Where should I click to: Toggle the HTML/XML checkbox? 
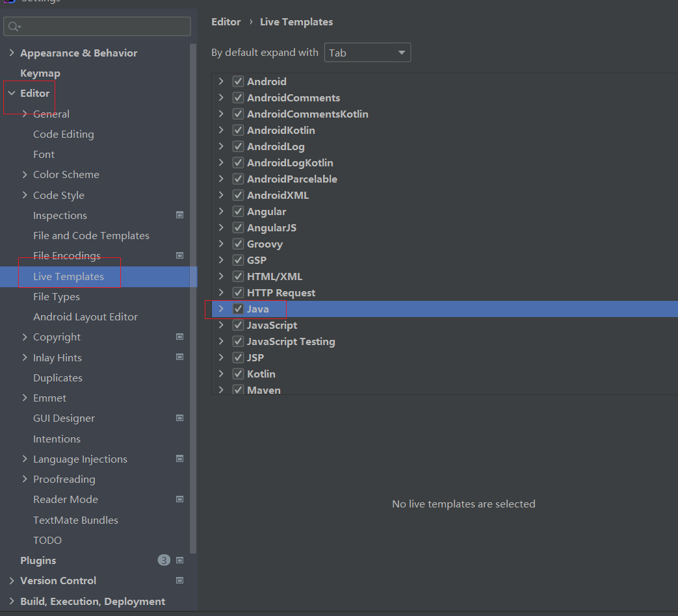pos(238,276)
